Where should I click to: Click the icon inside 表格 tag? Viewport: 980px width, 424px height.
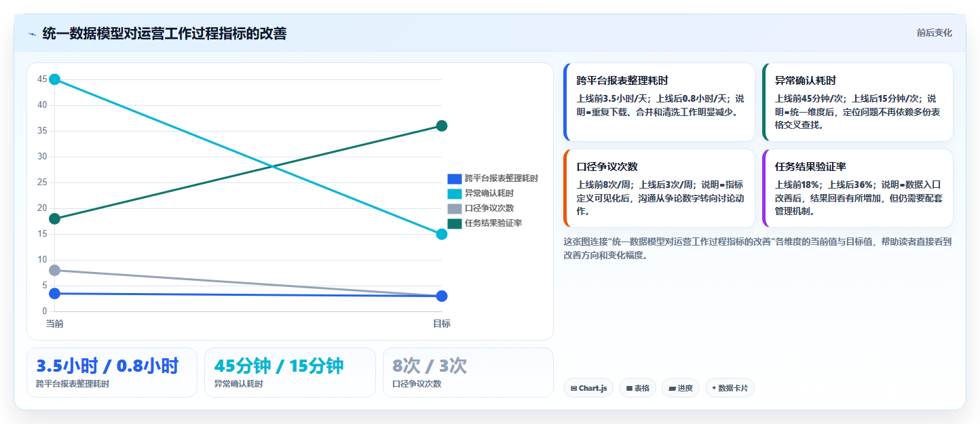pyautogui.click(x=629, y=388)
